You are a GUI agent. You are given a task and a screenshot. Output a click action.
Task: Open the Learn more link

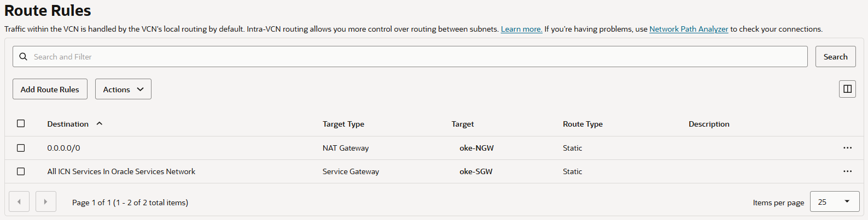(521, 29)
